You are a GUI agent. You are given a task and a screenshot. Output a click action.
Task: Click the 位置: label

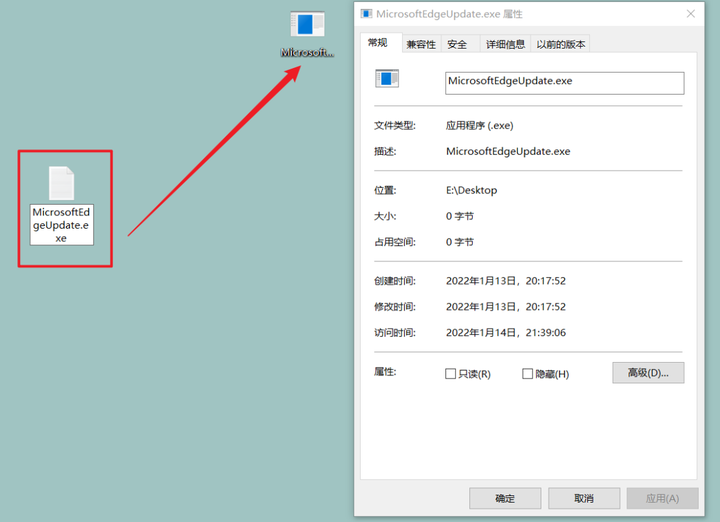(385, 190)
